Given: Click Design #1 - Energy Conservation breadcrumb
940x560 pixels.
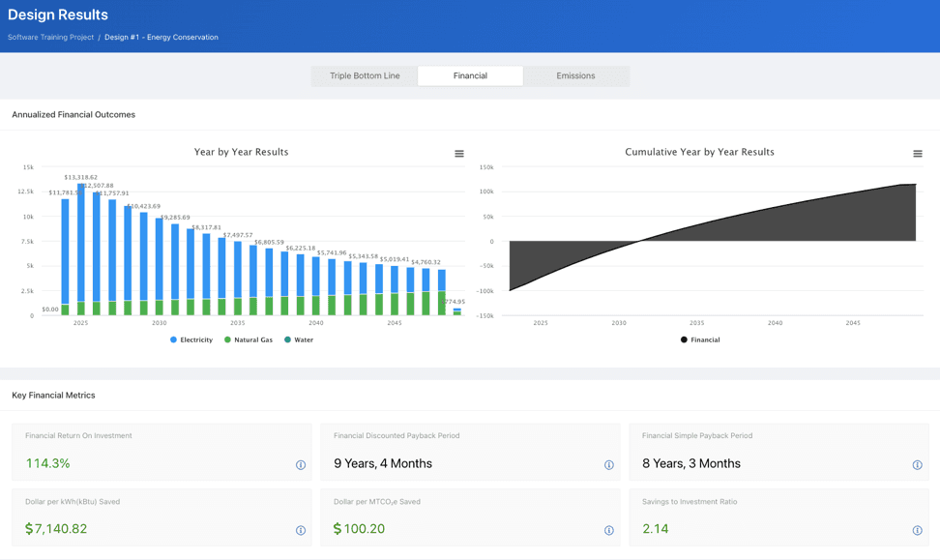Looking at the screenshot, I should point(162,38).
